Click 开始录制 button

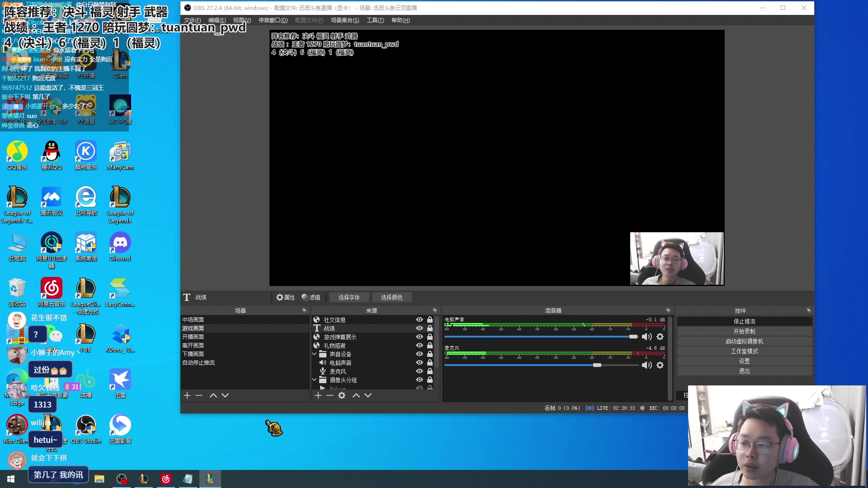point(744,331)
